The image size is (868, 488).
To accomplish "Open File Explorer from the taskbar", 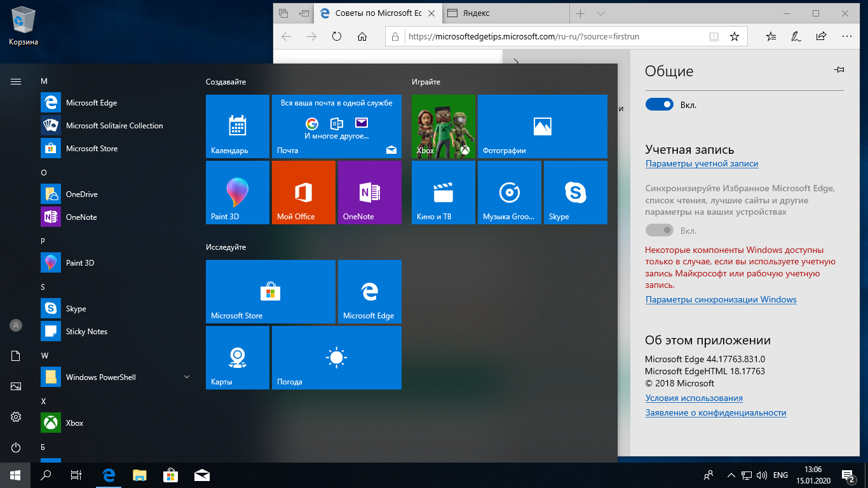I will (140, 475).
